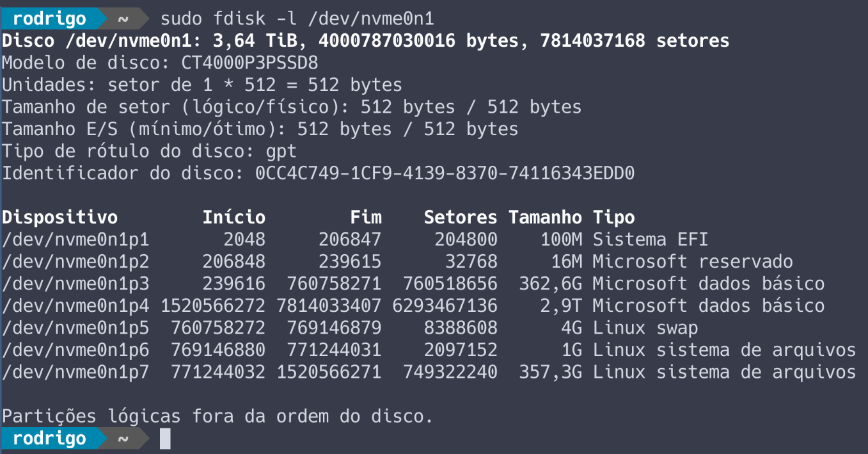Click the Linux swap partition type
The height and width of the screenshot is (454, 868).
click(645, 328)
